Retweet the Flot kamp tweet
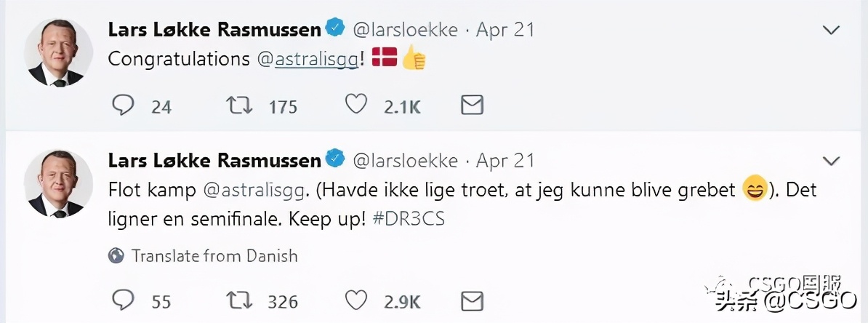Viewport: 868px width, 323px height. pos(239,300)
